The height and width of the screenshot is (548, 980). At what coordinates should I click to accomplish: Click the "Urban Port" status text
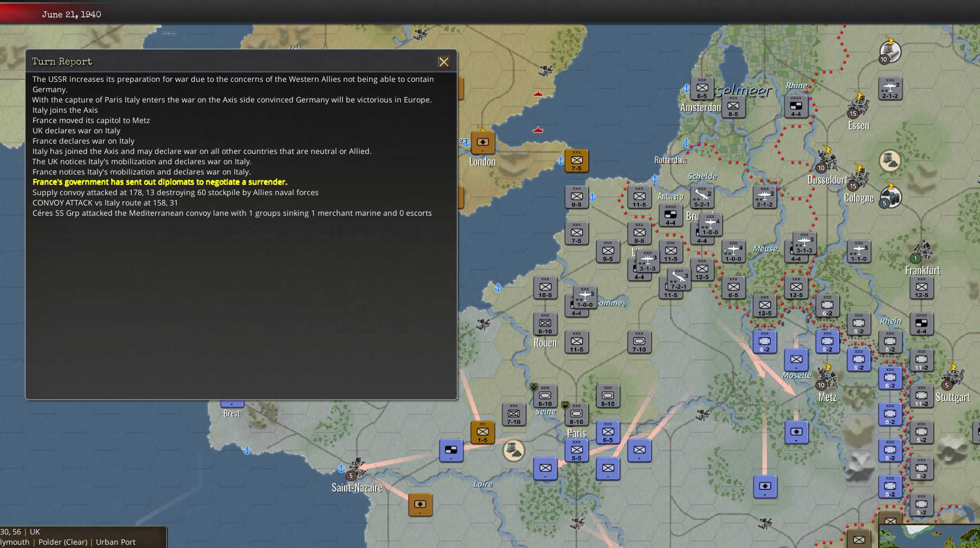point(115,542)
